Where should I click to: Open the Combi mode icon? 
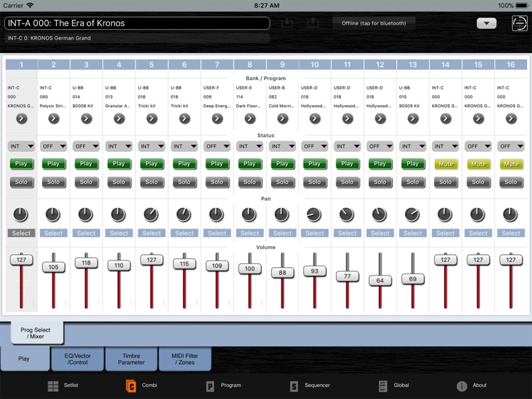coord(131,386)
